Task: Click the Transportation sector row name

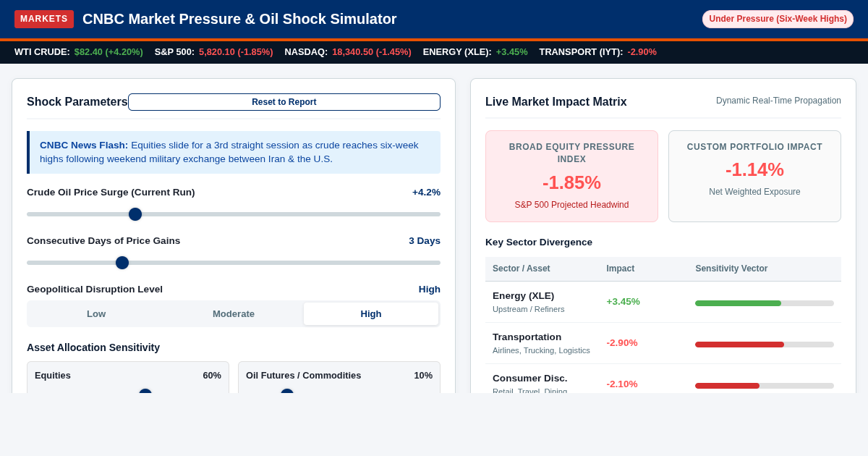Action: (x=527, y=337)
